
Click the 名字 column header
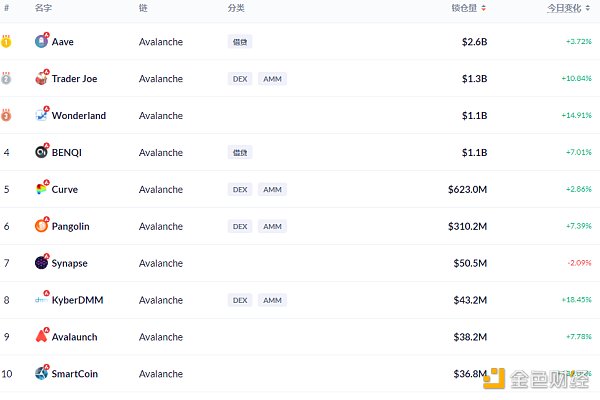tap(43, 8)
